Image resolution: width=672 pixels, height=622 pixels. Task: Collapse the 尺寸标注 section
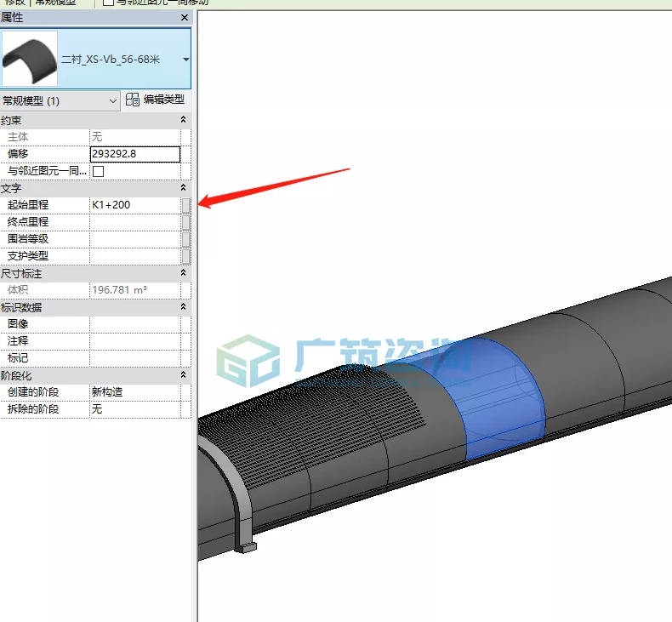183,272
